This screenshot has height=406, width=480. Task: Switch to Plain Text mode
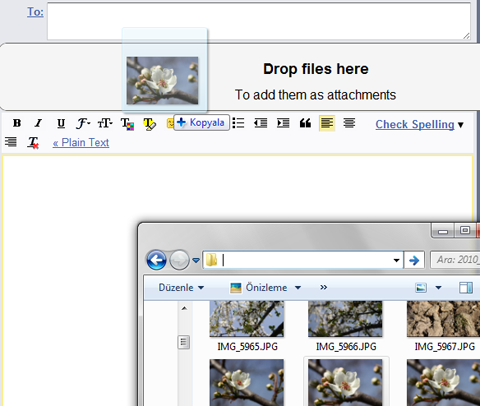pos(81,143)
